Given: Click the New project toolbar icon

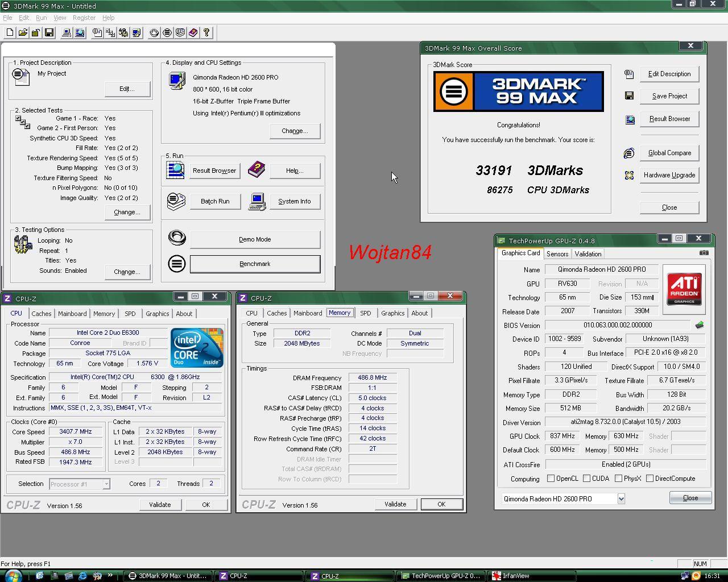Looking at the screenshot, I should (10, 32).
